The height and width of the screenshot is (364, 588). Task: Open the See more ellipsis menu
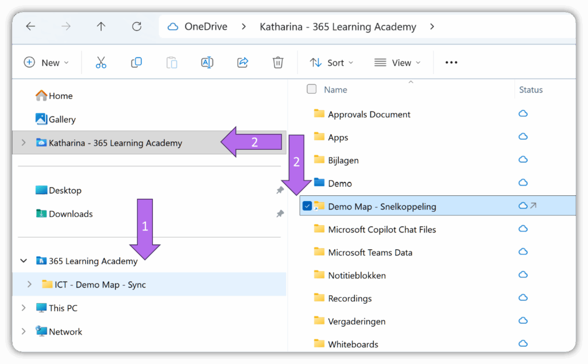[451, 63]
